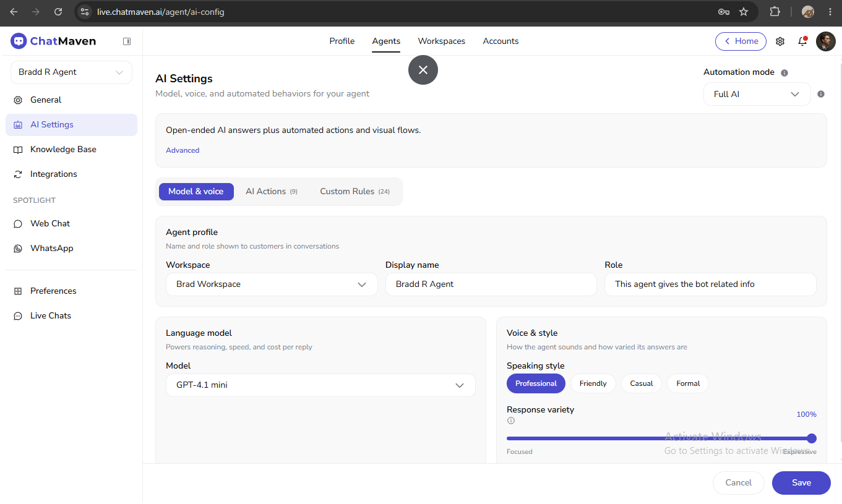The image size is (842, 504).
Task: Click the Role input field
Action: (x=710, y=284)
